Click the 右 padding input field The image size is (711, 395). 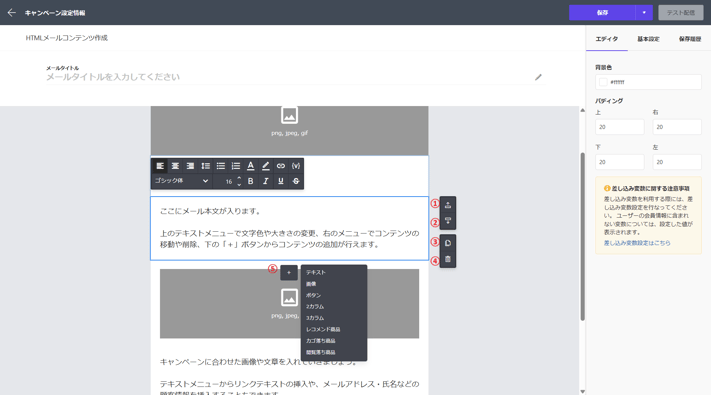[x=677, y=127]
